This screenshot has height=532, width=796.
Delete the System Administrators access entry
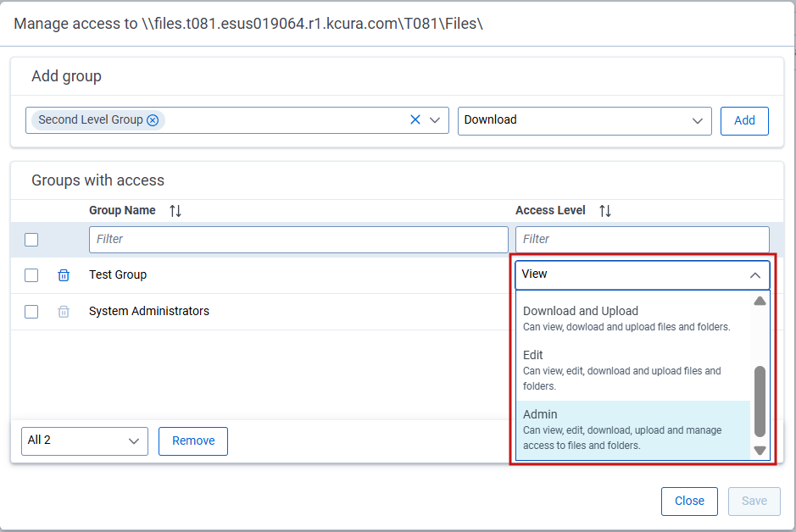[x=63, y=311]
